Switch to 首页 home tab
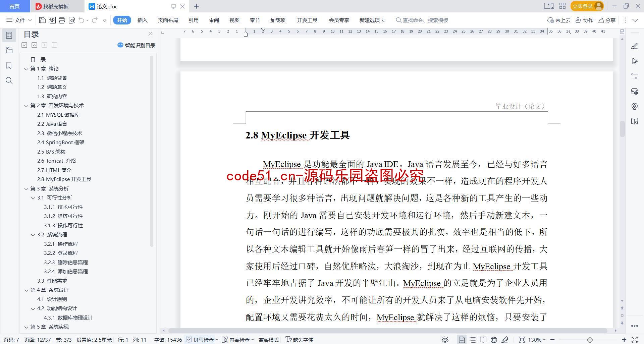 (14, 6)
